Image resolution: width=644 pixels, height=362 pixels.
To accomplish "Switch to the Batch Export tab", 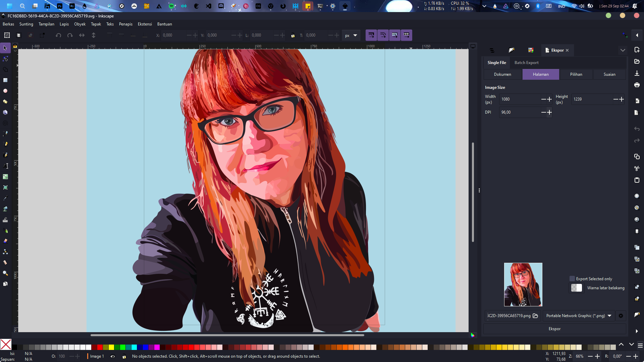I will (526, 63).
